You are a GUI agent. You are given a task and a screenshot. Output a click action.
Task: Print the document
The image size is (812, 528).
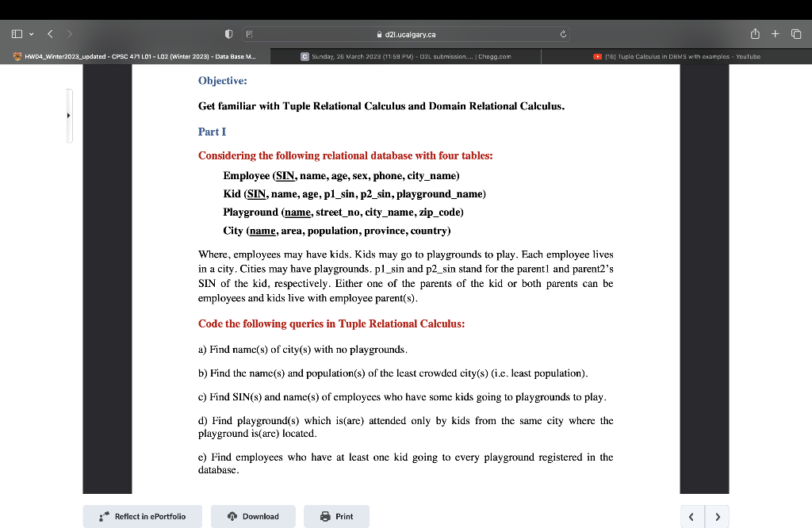[x=336, y=516]
